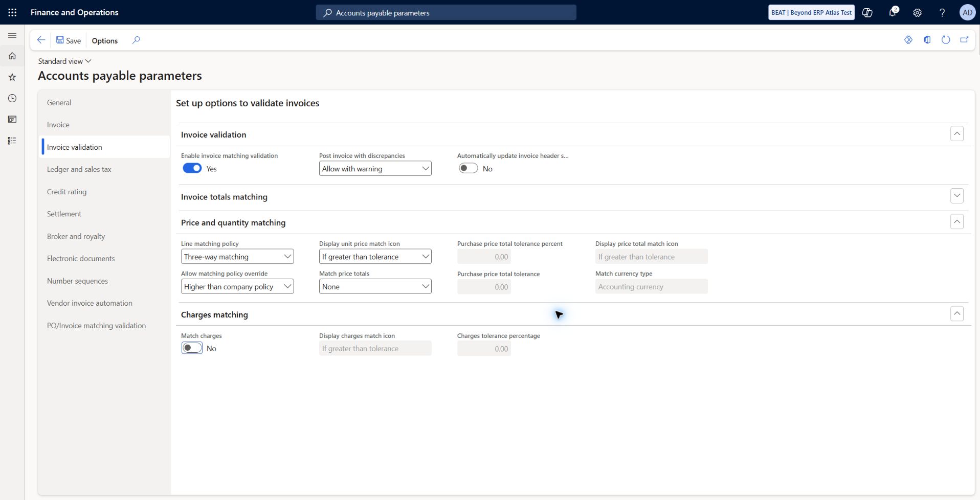Open the help question mark

tap(942, 13)
